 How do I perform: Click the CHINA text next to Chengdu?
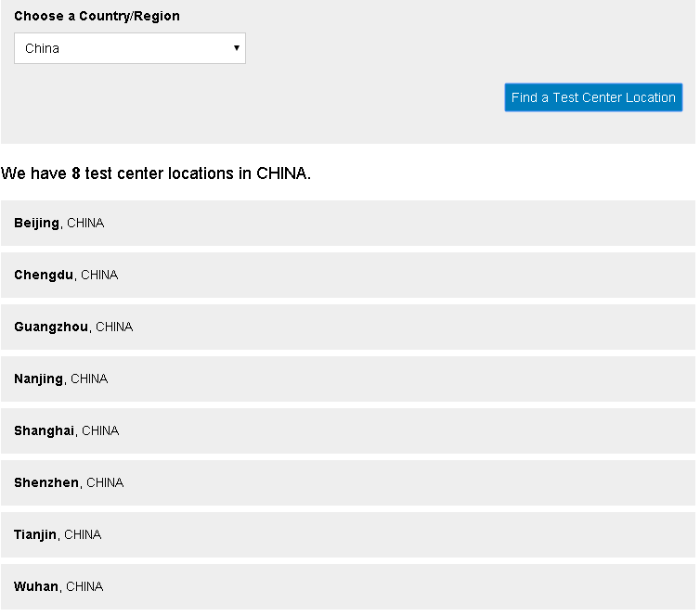click(99, 275)
